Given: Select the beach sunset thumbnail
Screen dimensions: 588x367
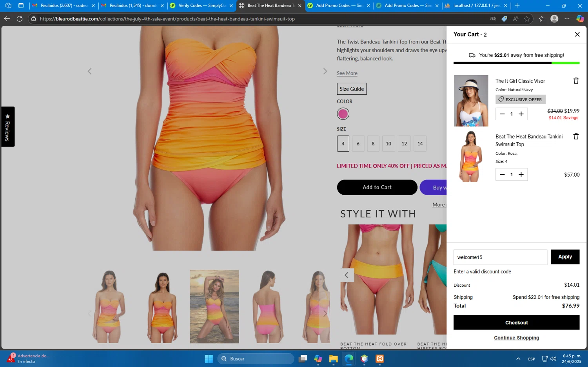Looking at the screenshot, I should 214,307.
